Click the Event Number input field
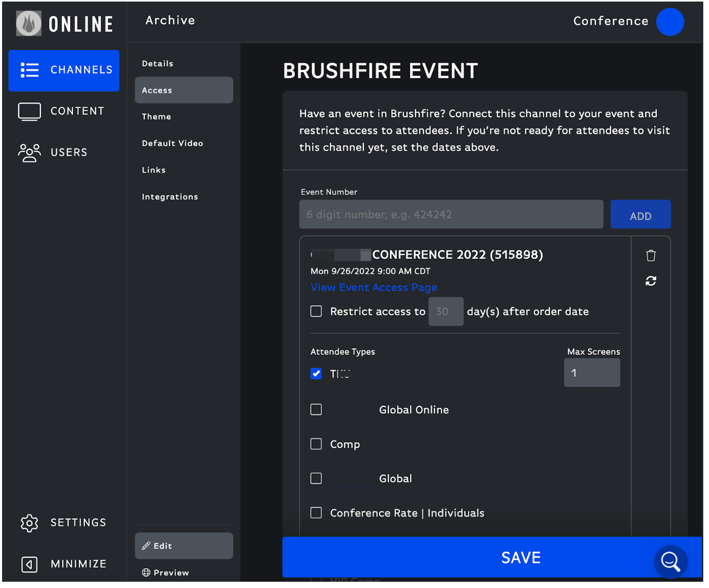Screen dimensions: 709x588 click(451, 214)
